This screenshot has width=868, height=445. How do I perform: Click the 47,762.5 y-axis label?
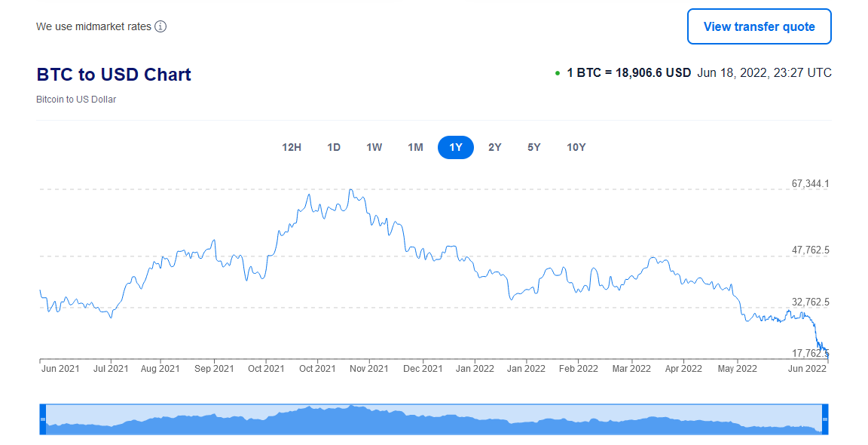point(811,250)
